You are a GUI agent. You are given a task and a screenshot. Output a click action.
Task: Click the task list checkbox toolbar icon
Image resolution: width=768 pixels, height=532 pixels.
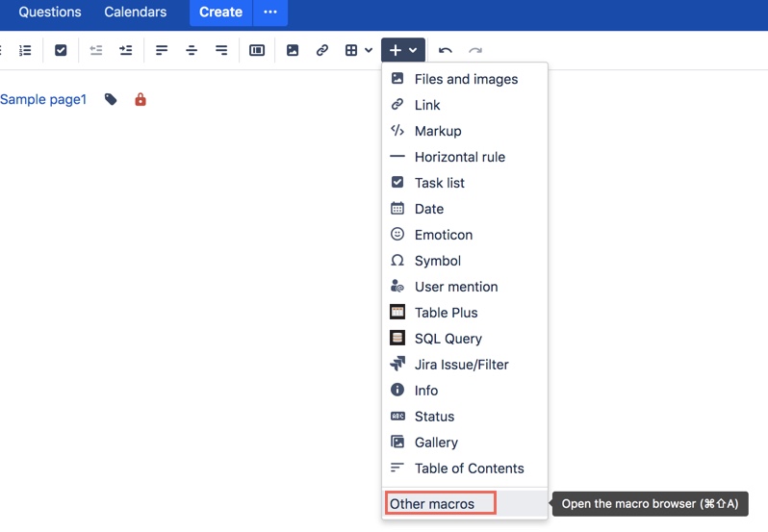click(x=61, y=50)
